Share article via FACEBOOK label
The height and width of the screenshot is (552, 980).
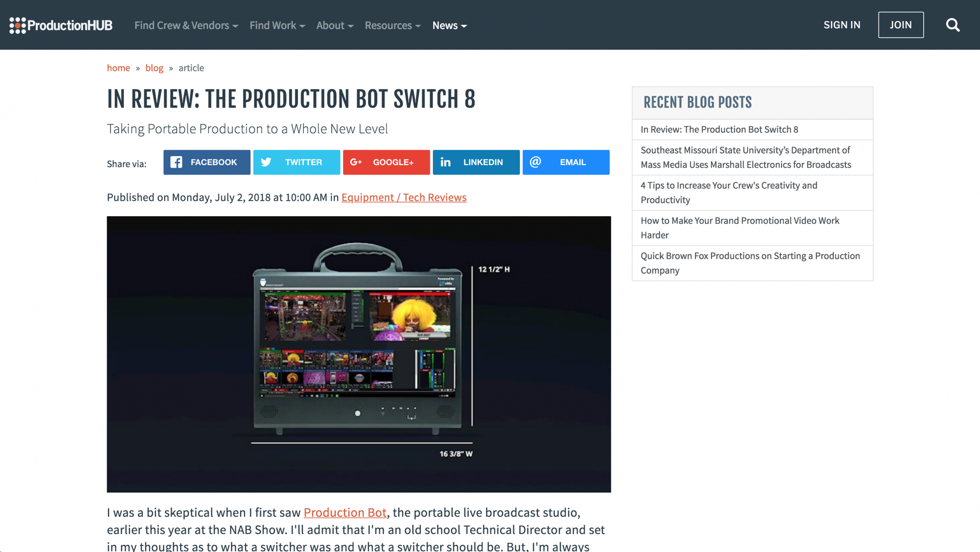214,162
